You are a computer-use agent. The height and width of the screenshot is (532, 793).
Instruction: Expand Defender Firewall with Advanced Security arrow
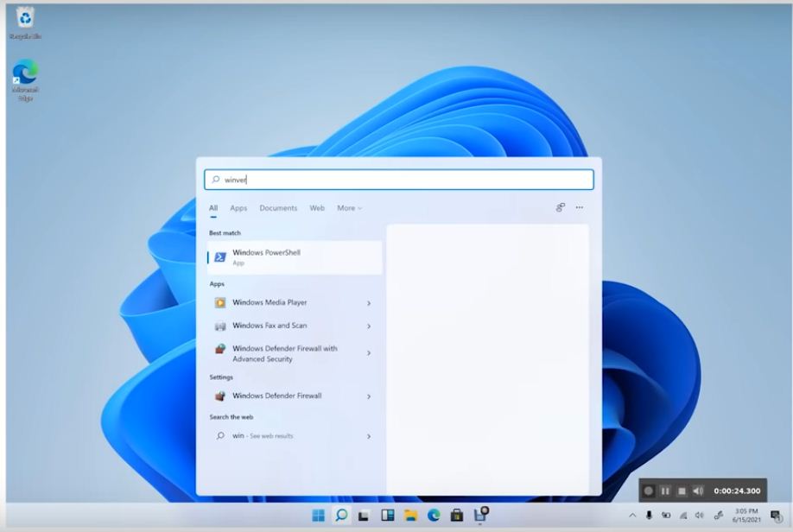click(369, 353)
